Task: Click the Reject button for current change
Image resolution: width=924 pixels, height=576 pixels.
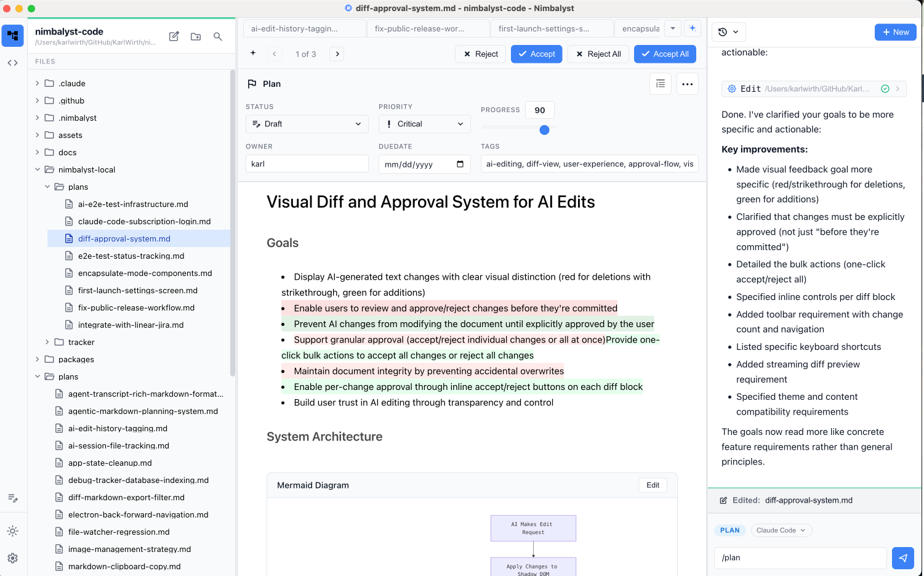Action: click(481, 54)
